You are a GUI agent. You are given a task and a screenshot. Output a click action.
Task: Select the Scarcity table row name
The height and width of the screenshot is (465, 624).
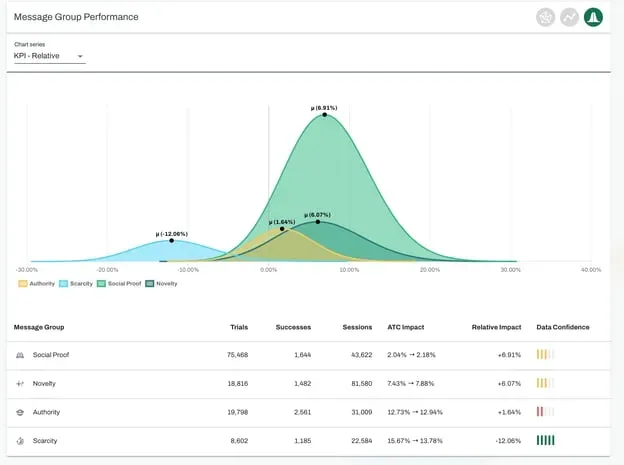click(45, 441)
